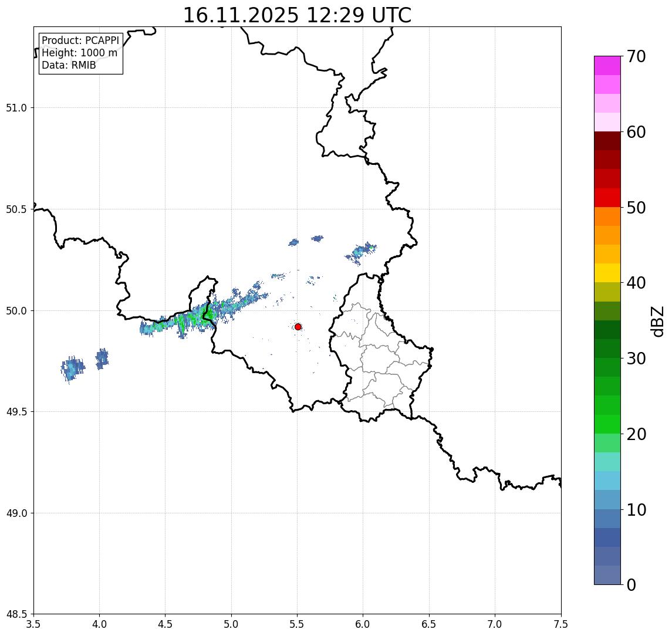Click the colorbar tick label 60
672x636 pixels.
(636, 133)
